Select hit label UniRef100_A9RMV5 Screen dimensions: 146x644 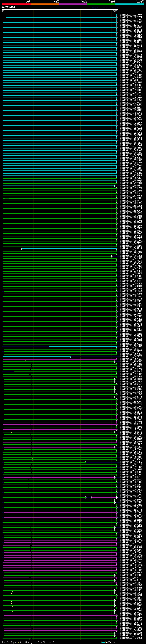pyautogui.click(x=131, y=201)
